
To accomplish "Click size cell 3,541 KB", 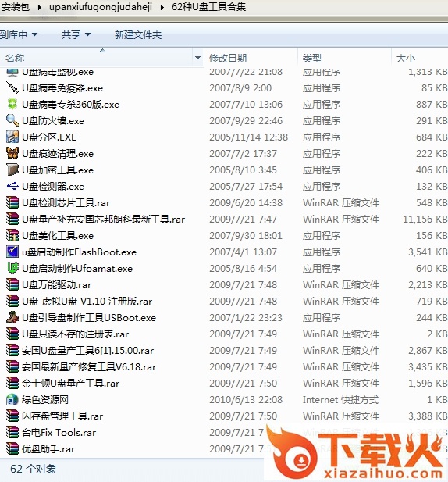I will 428,252.
